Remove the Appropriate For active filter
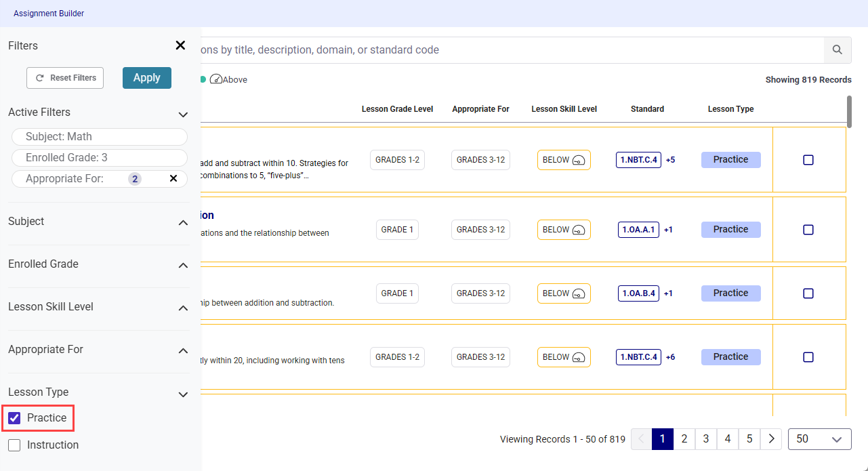The image size is (868, 471). 173,178
